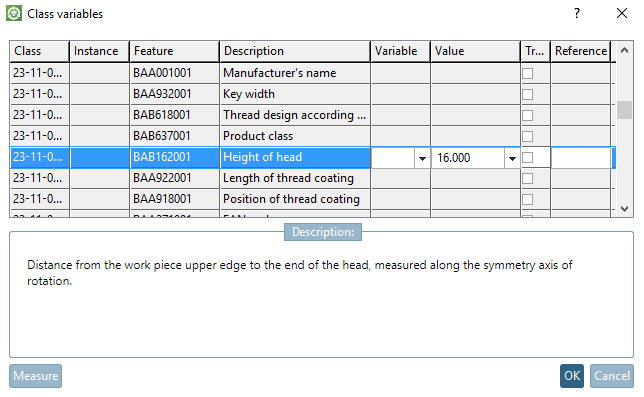Tick the checkbox in the Manufacturer's name row
644x397 pixels.
[x=527, y=73]
